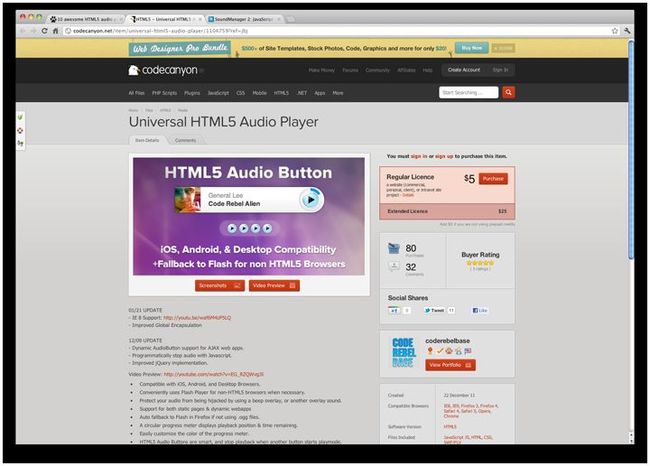650x466 pixels.
Task: Click the Screenshots button
Action: coord(219,285)
